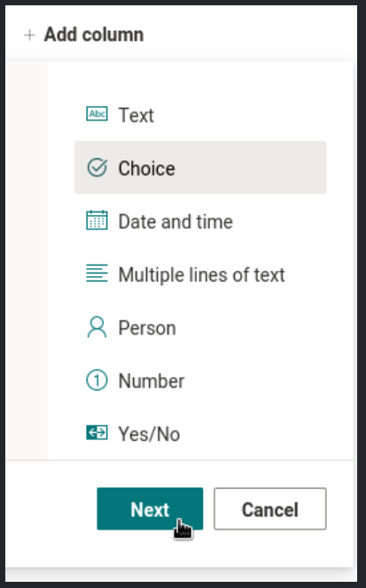Click empty right side of highlighted Choice row
366x588 pixels.
(x=263, y=167)
